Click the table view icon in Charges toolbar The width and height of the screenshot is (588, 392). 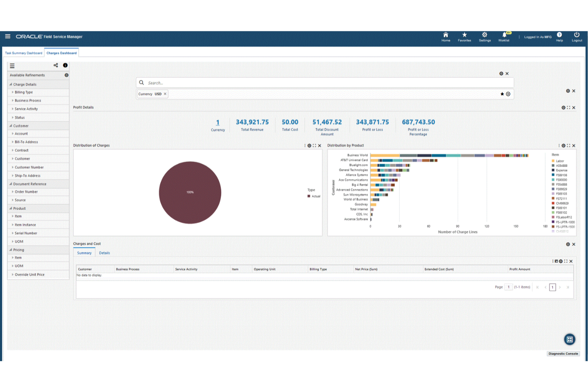(555, 261)
